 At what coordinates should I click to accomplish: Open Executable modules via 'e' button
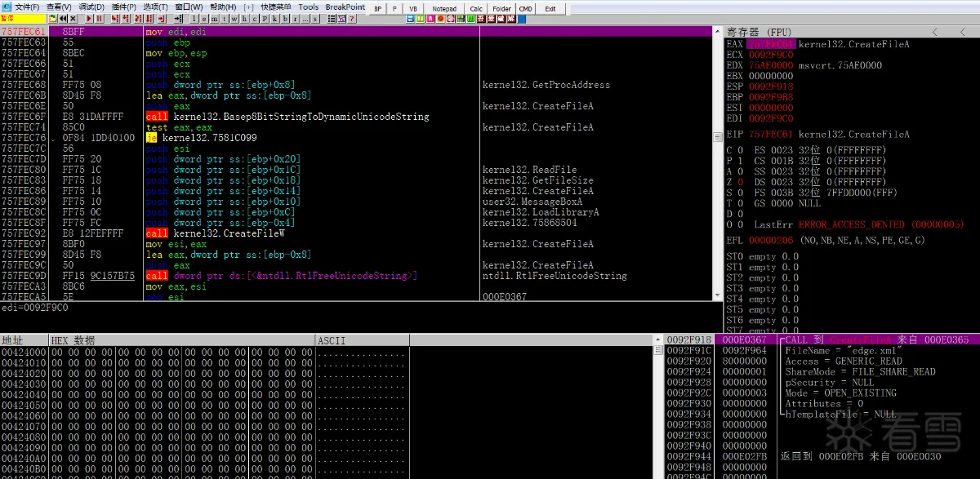coord(204,18)
